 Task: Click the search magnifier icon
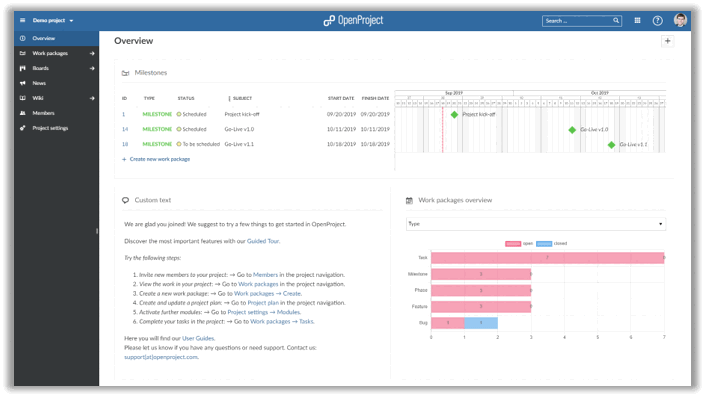coord(616,21)
